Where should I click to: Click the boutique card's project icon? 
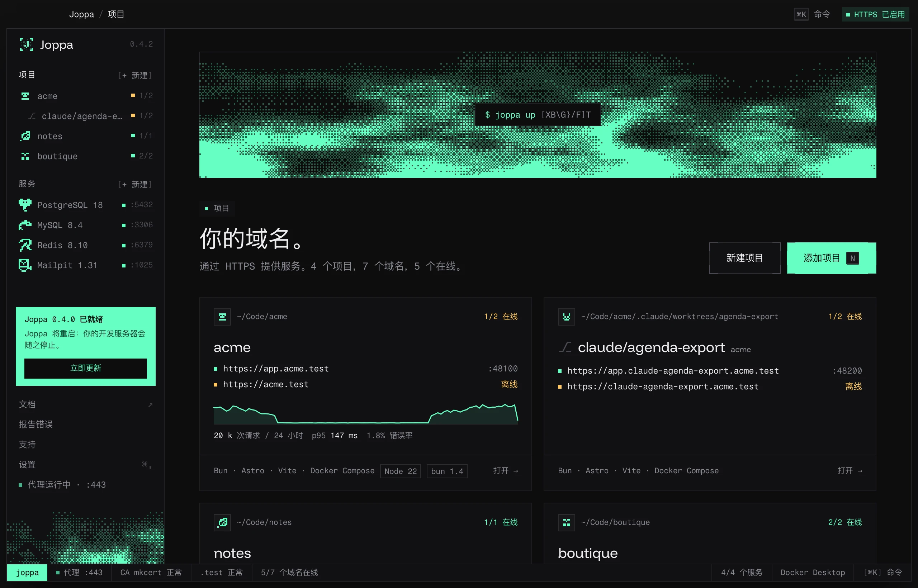pos(566,522)
